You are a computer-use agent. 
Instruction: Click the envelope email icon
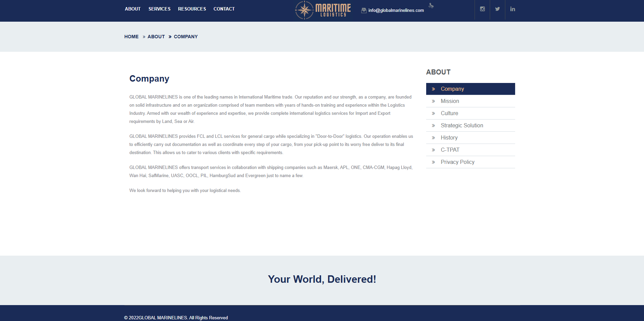tap(364, 10)
